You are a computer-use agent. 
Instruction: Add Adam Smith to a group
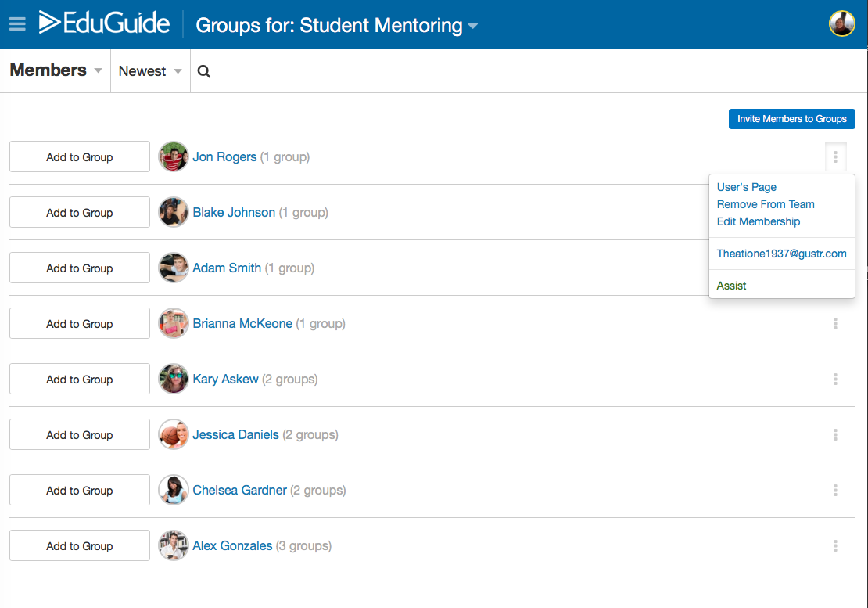pos(80,268)
